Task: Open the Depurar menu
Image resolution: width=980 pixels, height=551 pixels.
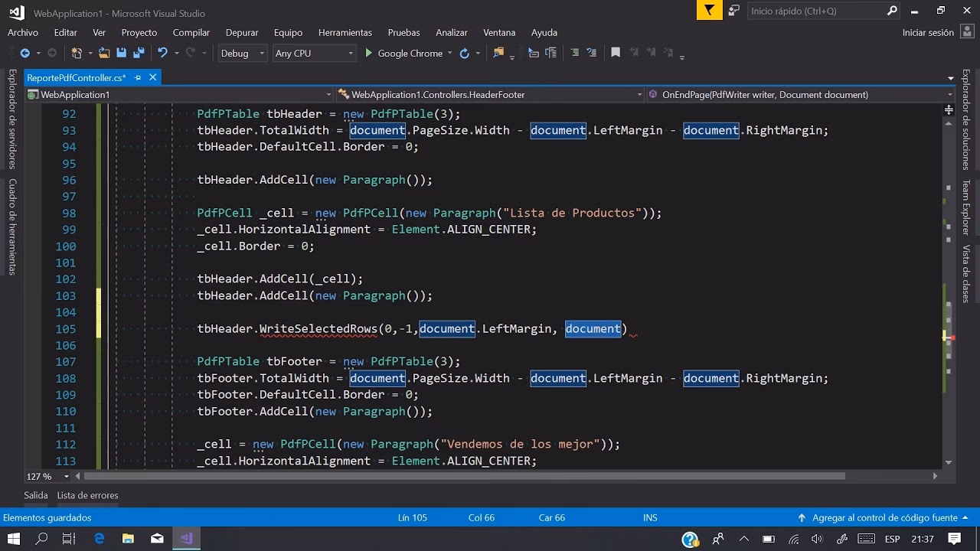Action: coord(242,32)
